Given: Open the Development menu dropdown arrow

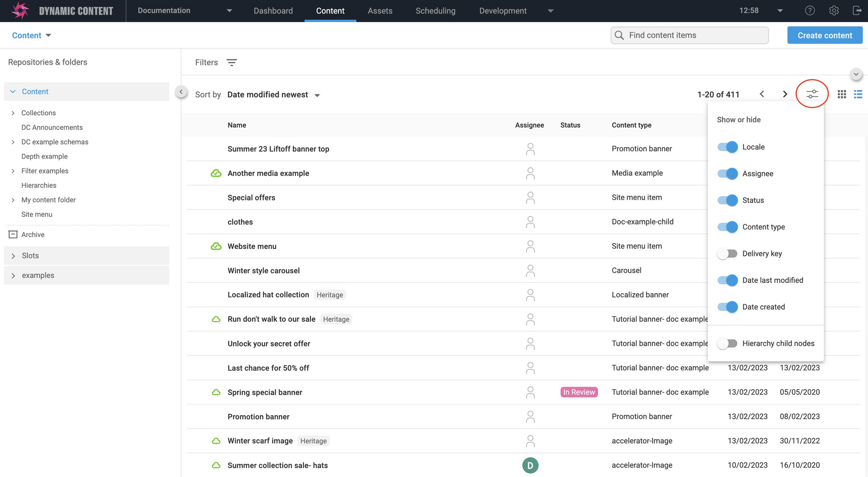Looking at the screenshot, I should 550,11.
